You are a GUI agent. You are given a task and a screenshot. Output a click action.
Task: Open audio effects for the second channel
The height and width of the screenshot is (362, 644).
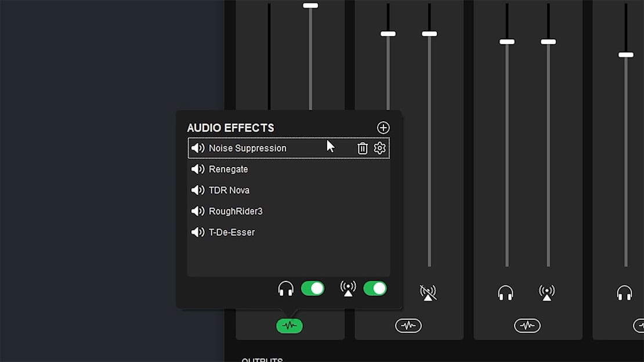point(408,326)
